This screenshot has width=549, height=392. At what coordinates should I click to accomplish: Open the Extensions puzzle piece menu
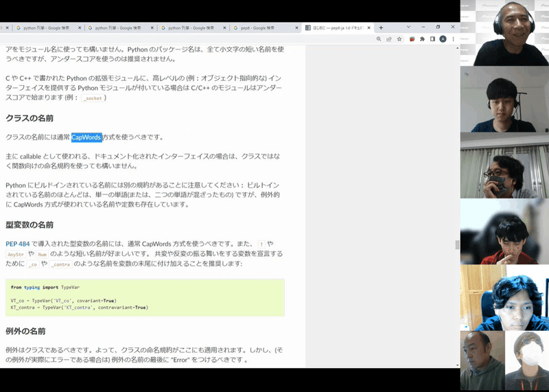422,39
